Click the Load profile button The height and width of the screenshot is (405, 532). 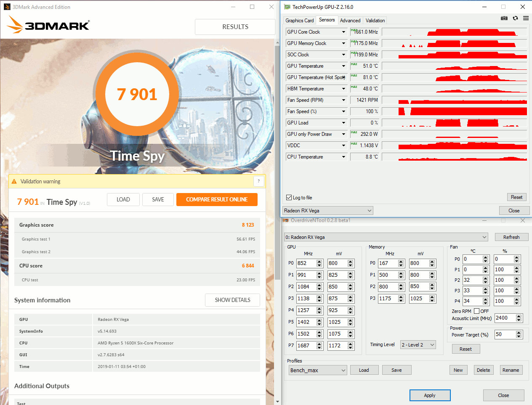point(364,370)
